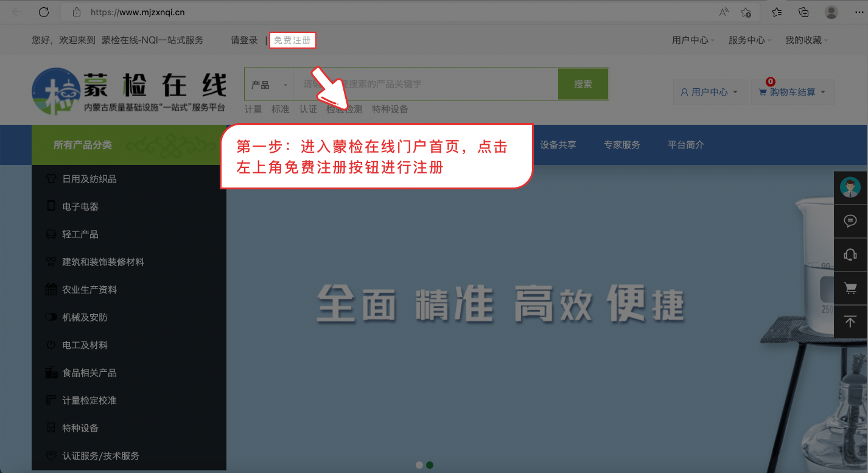Click the toggle icon beside 机械及安防
This screenshot has height=473, width=868.
tap(51, 317)
